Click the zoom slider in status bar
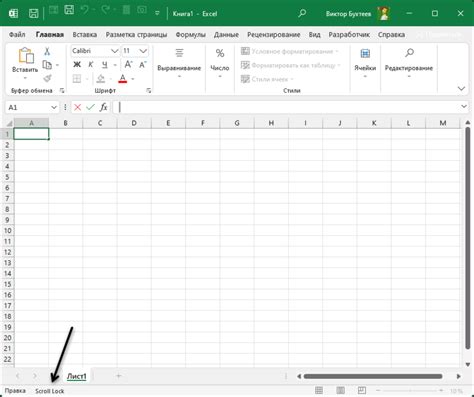The image size is (474, 397). (410, 390)
